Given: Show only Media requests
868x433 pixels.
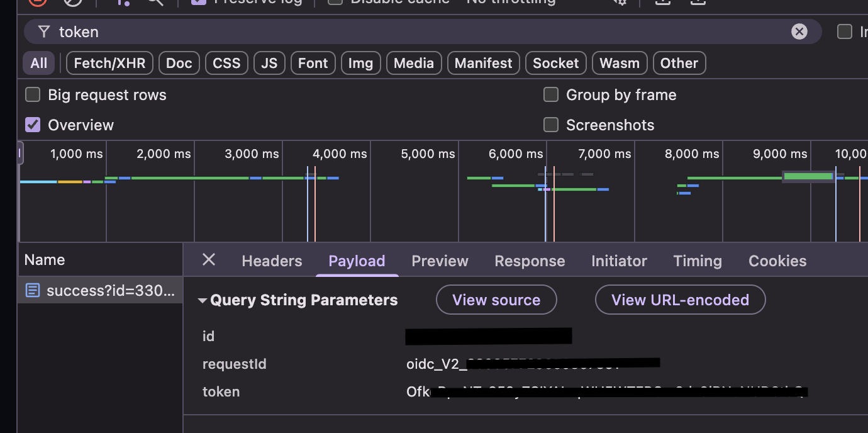Looking at the screenshot, I should click(x=413, y=63).
